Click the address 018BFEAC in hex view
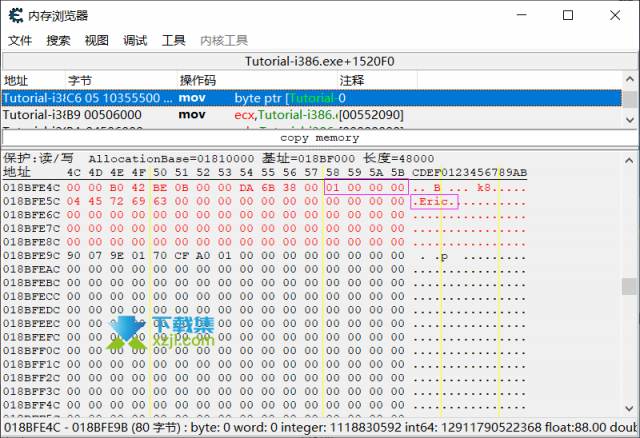Viewport: 640px width, 438px height. tap(31, 269)
